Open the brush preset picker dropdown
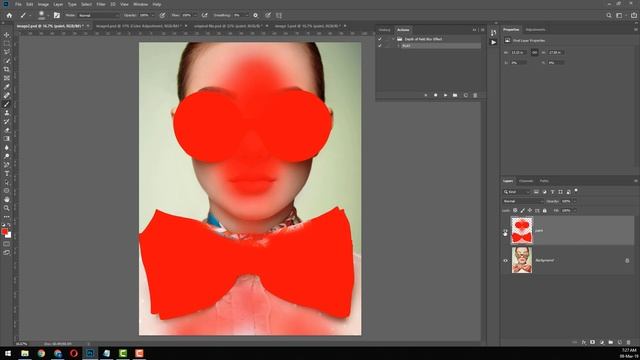640x360 pixels. coord(48,16)
